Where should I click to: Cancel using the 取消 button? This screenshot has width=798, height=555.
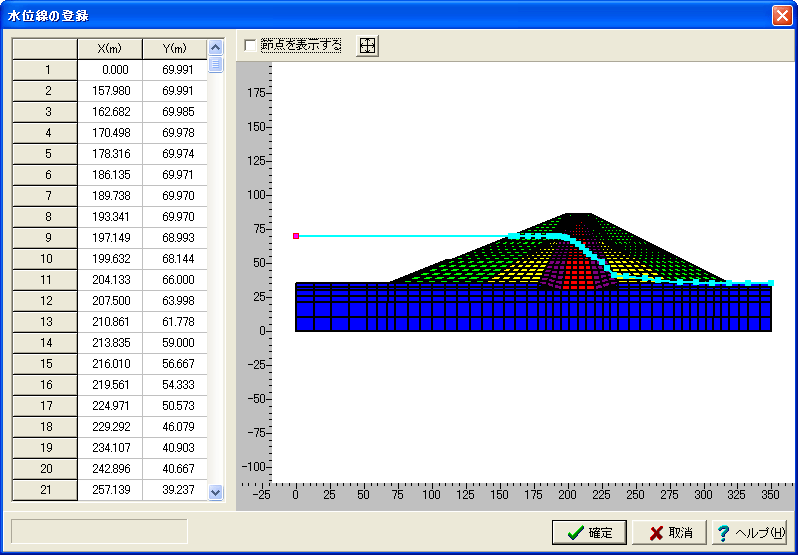669,533
